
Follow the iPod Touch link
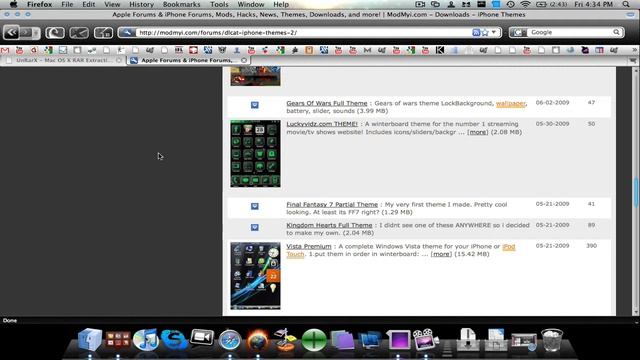(x=509, y=247)
